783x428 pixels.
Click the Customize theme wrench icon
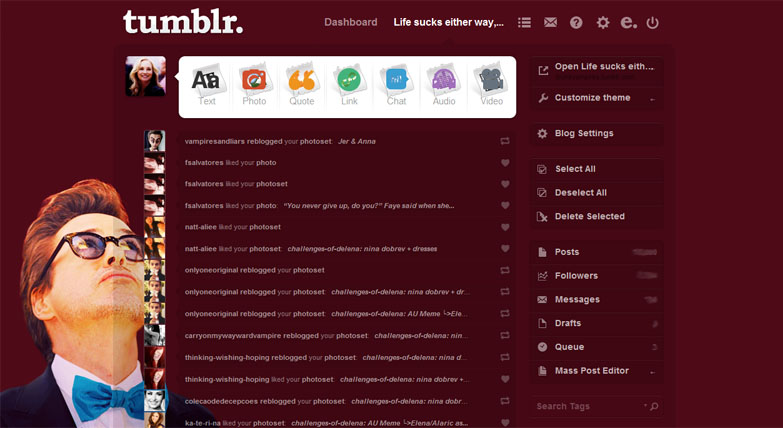click(542, 98)
